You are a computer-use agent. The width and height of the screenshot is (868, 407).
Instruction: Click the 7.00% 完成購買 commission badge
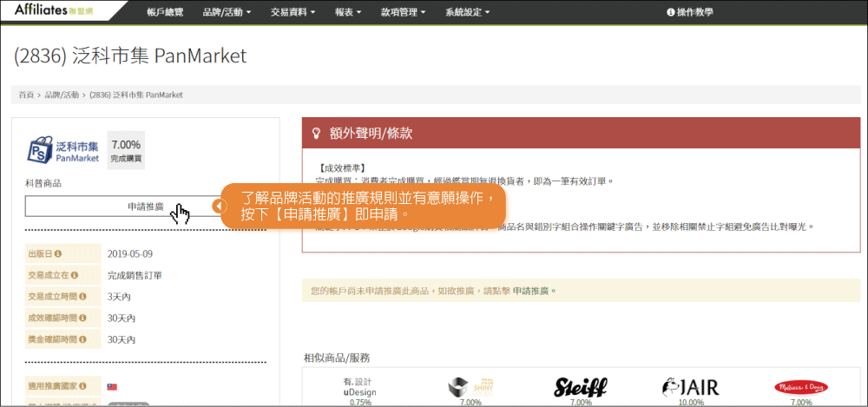pos(126,151)
